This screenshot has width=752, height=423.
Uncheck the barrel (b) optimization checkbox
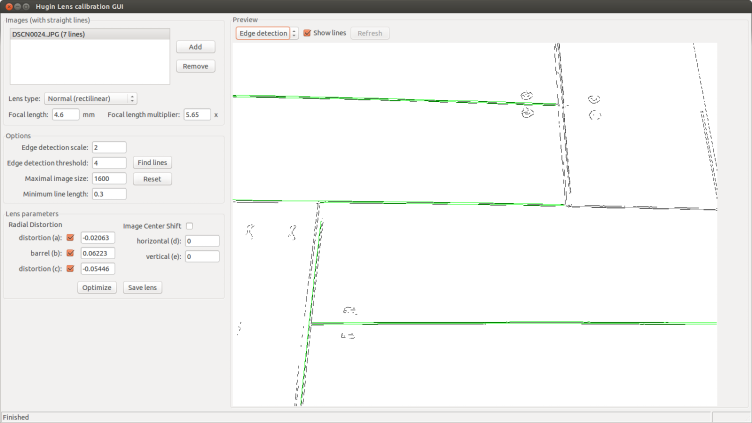click(70, 253)
